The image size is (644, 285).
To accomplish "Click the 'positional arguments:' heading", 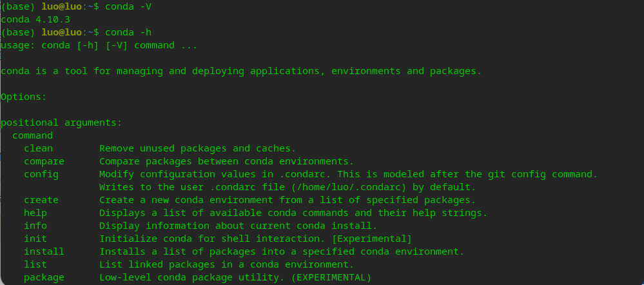I will click(62, 123).
